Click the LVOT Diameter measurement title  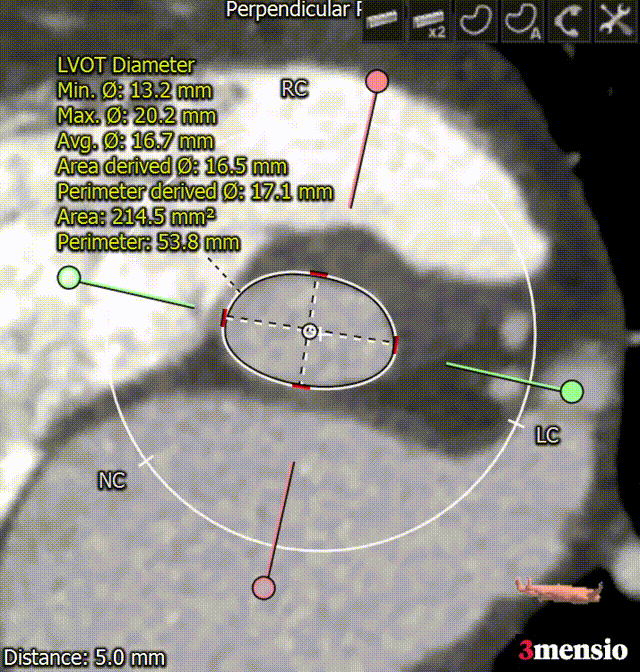click(126, 66)
